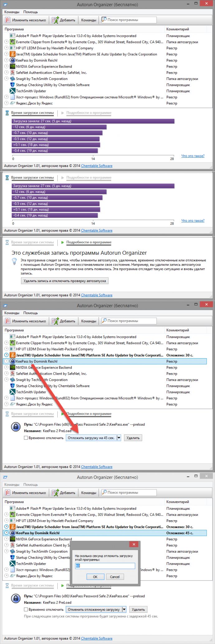Viewport: 215px width, 644px height.
Task: Click the Изменить несколько icon in the red-arrow window
Action: click(8, 321)
